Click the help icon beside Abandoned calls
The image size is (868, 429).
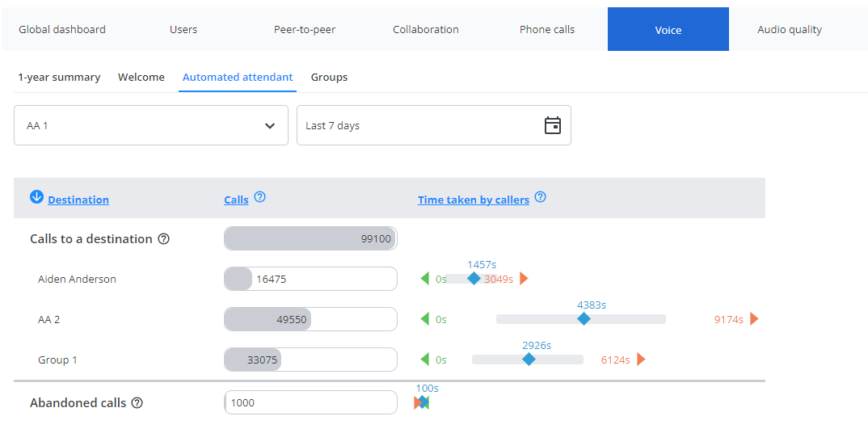[x=137, y=403]
